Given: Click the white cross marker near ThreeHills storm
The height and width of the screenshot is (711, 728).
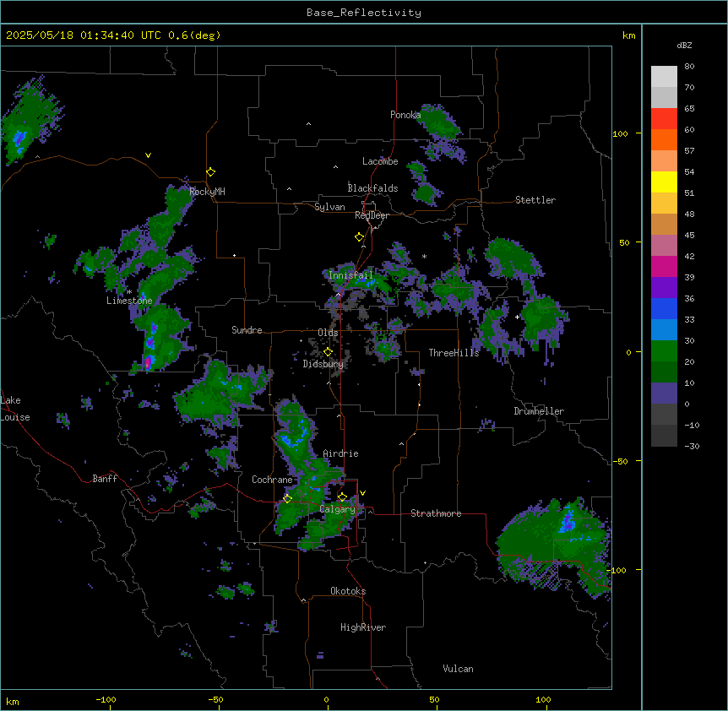Looking at the screenshot, I should pyautogui.click(x=517, y=317).
